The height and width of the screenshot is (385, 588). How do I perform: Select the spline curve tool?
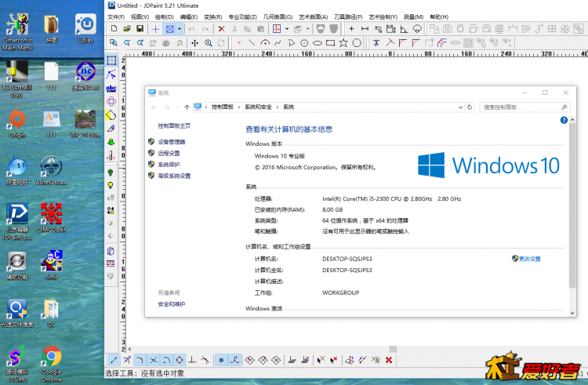point(278,43)
